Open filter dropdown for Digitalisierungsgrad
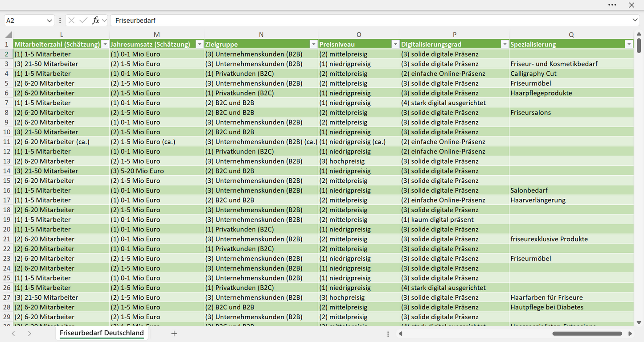644x342 pixels. pyautogui.click(x=505, y=44)
